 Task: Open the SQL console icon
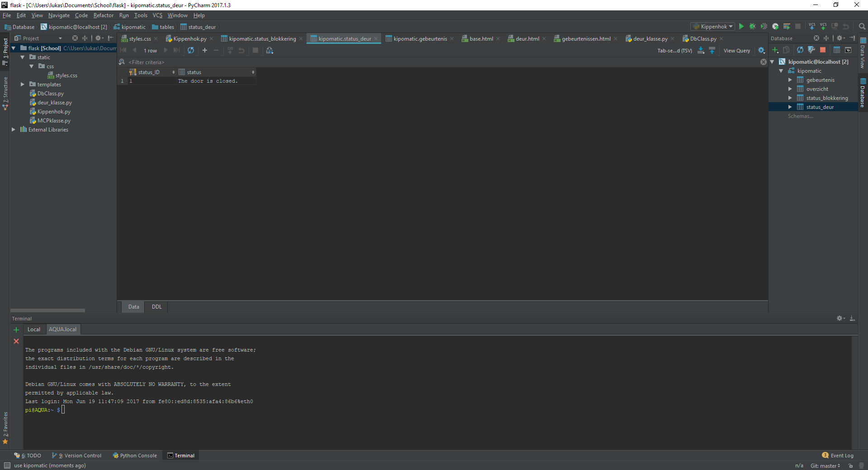pyautogui.click(x=848, y=50)
